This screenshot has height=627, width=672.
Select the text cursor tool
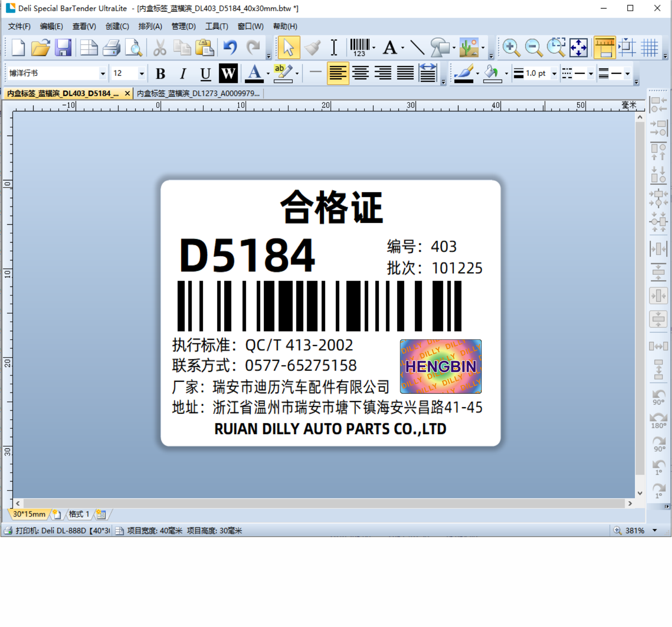(334, 47)
